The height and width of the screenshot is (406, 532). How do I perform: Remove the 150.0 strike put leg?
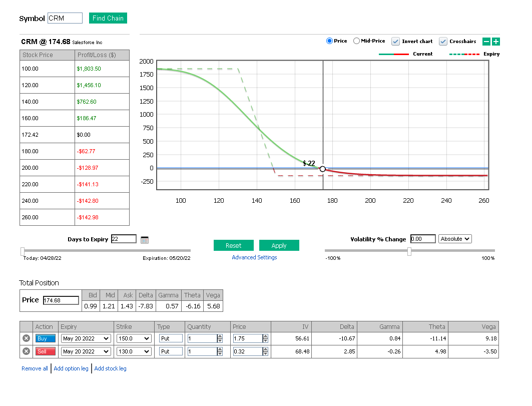[26, 338]
